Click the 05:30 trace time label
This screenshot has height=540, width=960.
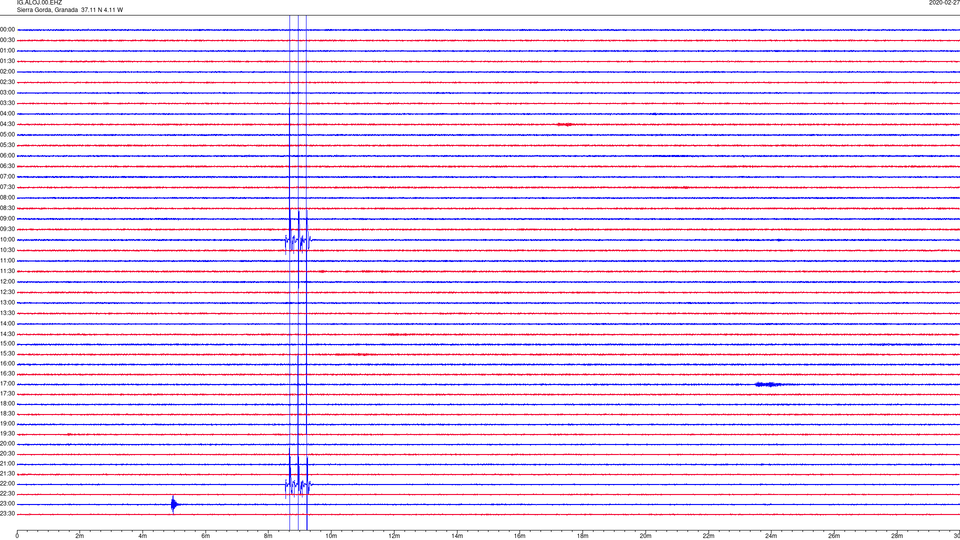[x=7, y=145]
